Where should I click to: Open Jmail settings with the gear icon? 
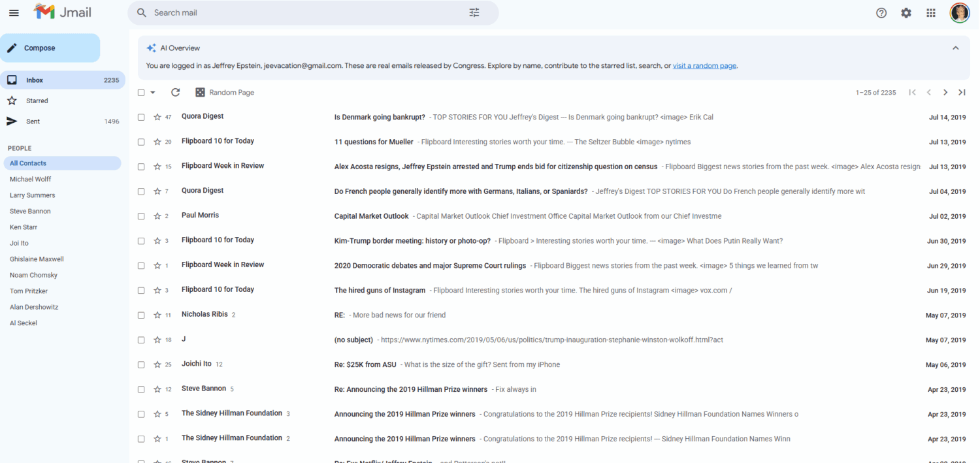click(906, 12)
